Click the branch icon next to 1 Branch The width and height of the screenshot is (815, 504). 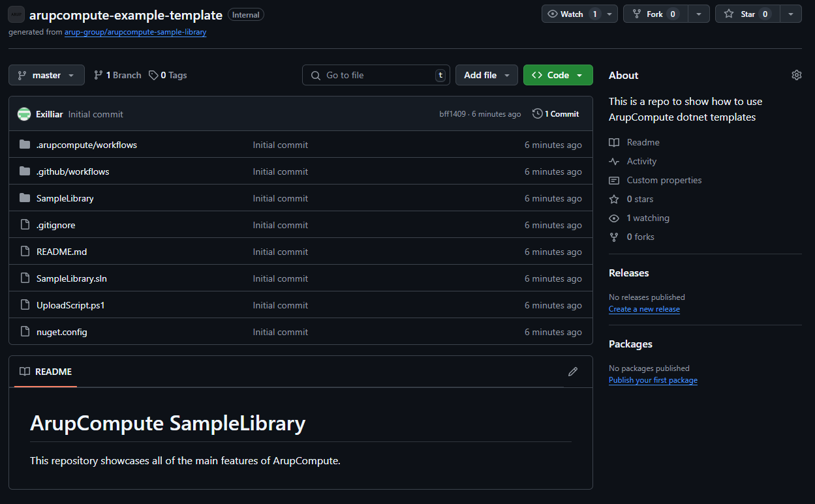(99, 75)
